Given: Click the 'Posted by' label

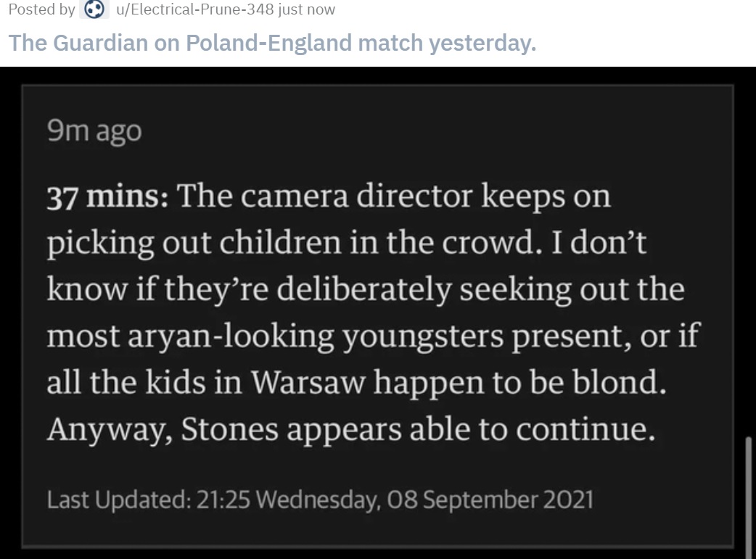Looking at the screenshot, I should (41, 9).
